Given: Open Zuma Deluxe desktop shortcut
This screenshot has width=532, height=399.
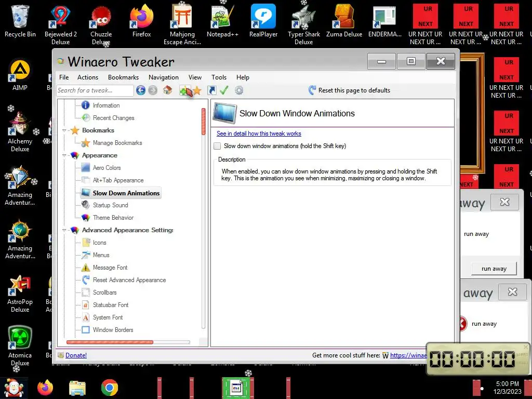Looking at the screenshot, I should (x=344, y=21).
